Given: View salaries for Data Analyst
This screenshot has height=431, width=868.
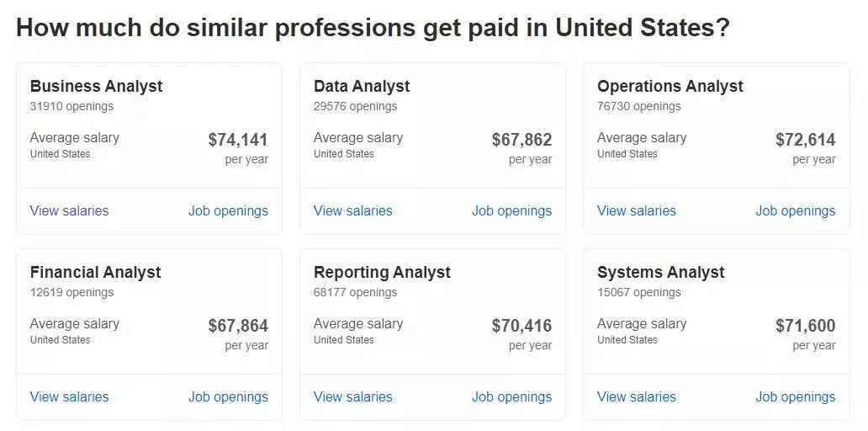Looking at the screenshot, I should [x=352, y=211].
